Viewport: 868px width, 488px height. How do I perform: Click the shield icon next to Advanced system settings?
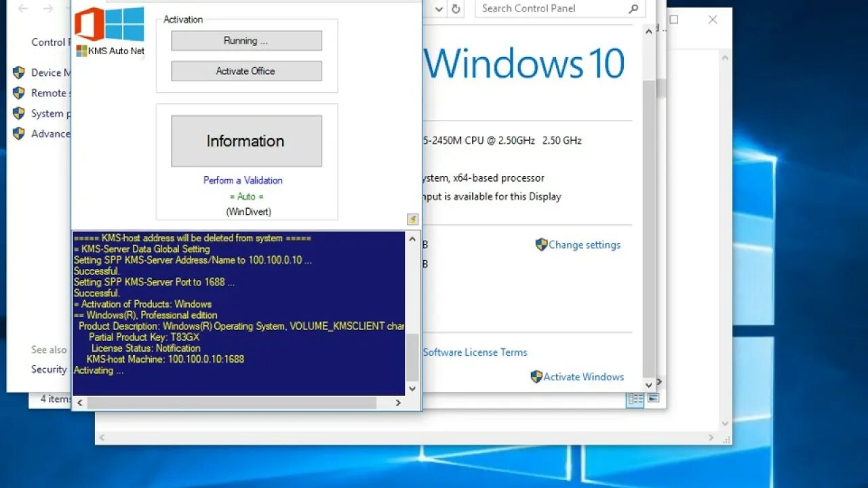click(19, 134)
